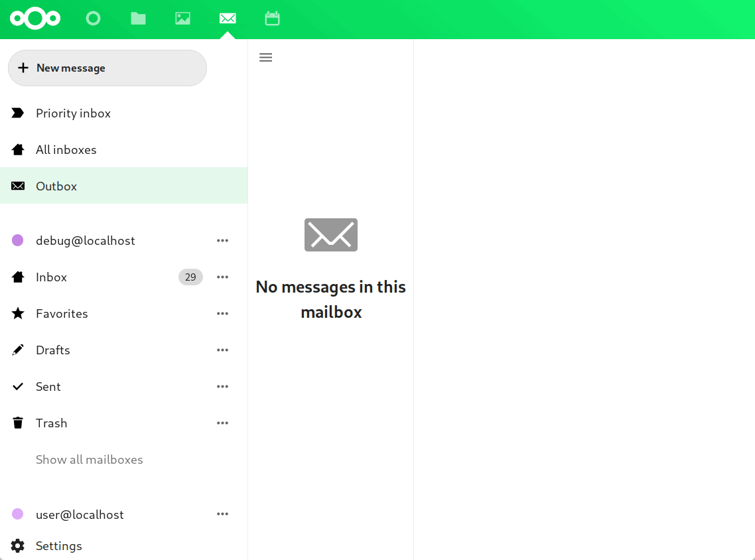Click the empty mailbox envelope icon
This screenshot has width=755, height=560.
point(331,235)
